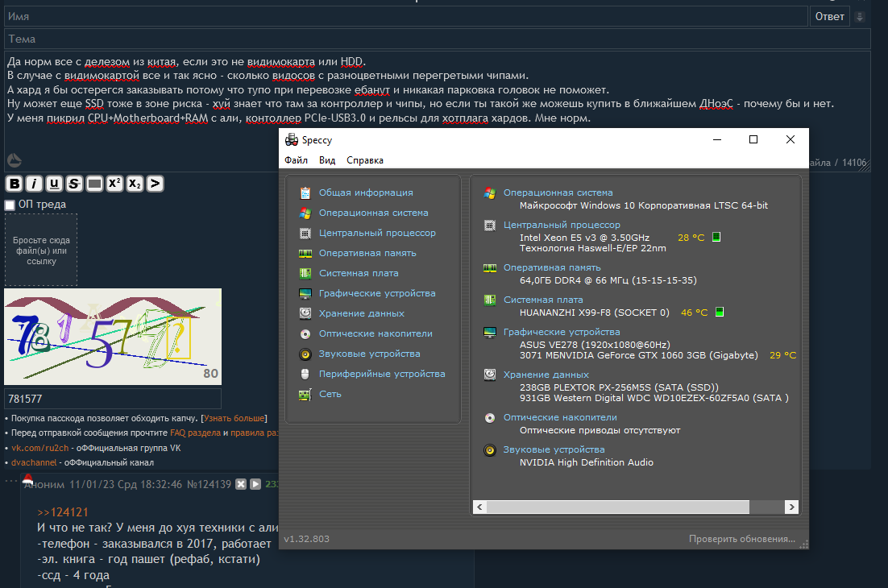Open Хранение данных sidebar icon

pyautogui.click(x=305, y=313)
